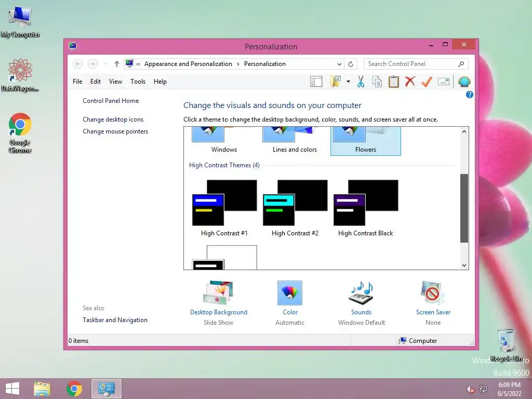Select the partially visible High Contrast White theme
The width and height of the screenshot is (532, 399).
[224, 258]
